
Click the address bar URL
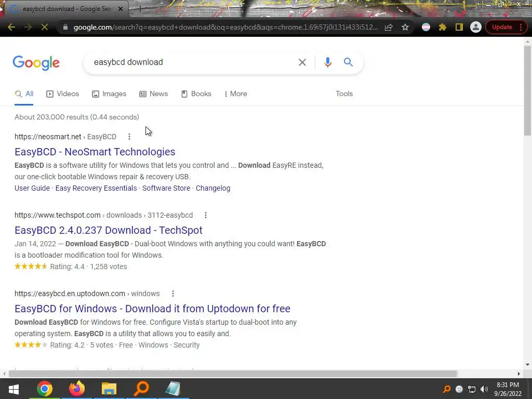tap(225, 27)
